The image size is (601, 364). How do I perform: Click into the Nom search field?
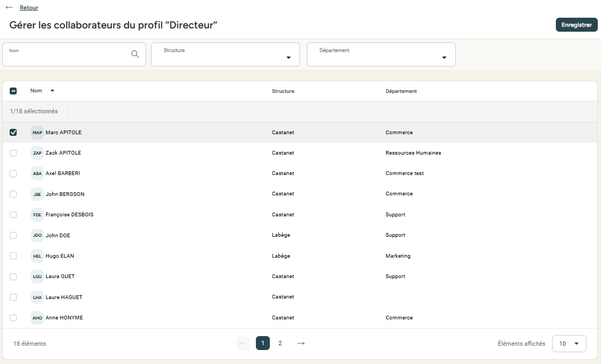click(x=67, y=55)
